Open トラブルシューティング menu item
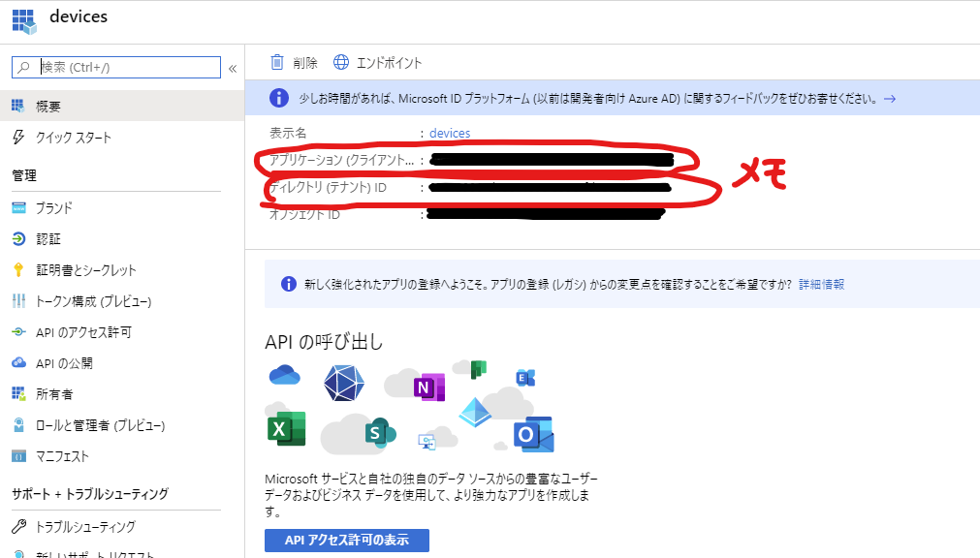Screen dimensions: 980x558 (x=85, y=527)
